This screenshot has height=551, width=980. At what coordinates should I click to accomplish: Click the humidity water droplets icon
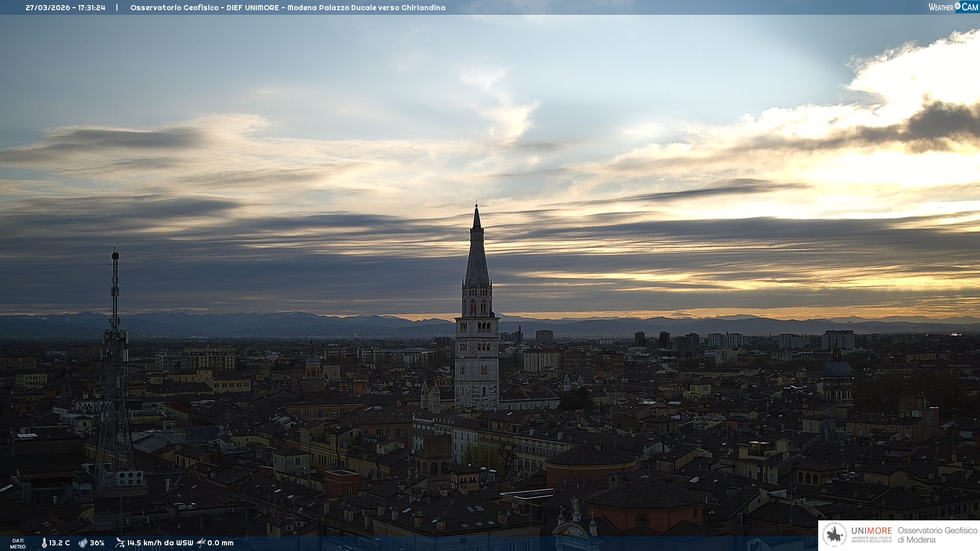point(83,543)
